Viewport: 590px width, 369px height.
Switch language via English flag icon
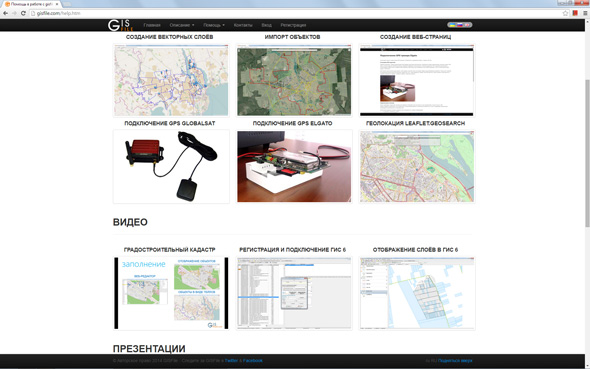click(467, 25)
